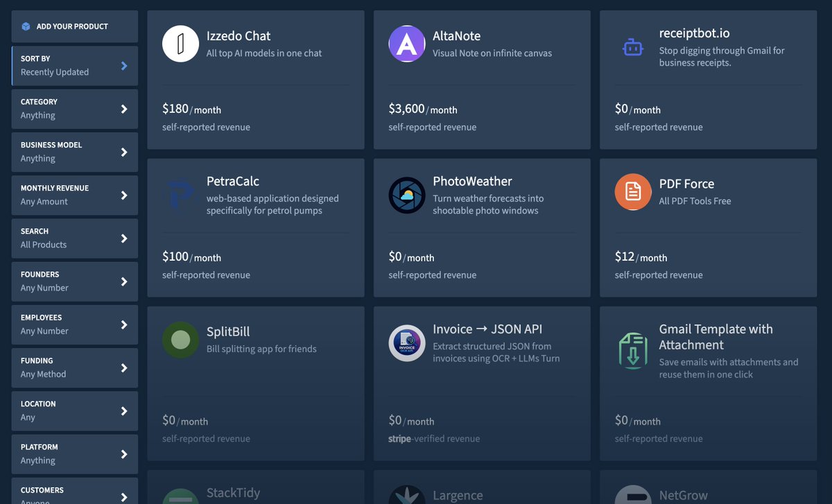Viewport: 832px width, 504px height.
Task: Open the SplitBill product title
Action: point(228,332)
